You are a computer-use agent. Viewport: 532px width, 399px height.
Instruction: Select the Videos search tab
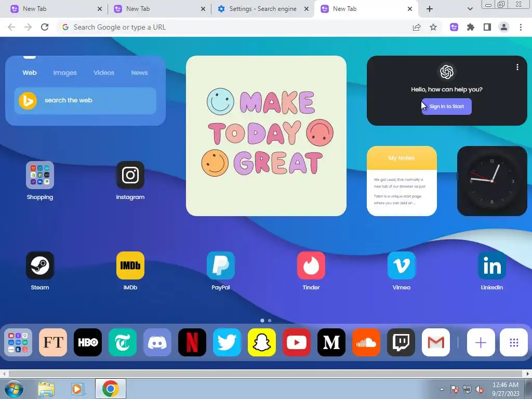point(104,73)
